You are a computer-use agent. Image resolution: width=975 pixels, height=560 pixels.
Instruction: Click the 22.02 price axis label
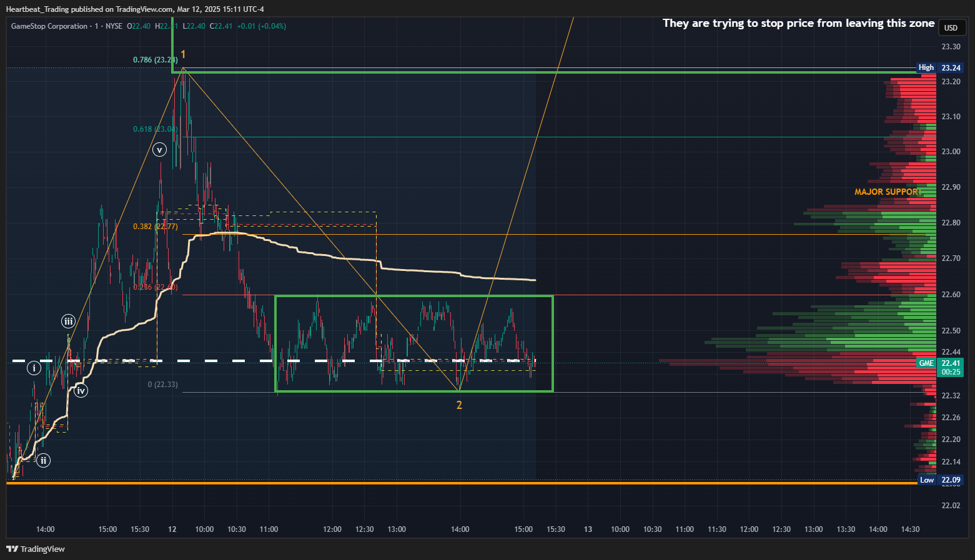click(951, 506)
